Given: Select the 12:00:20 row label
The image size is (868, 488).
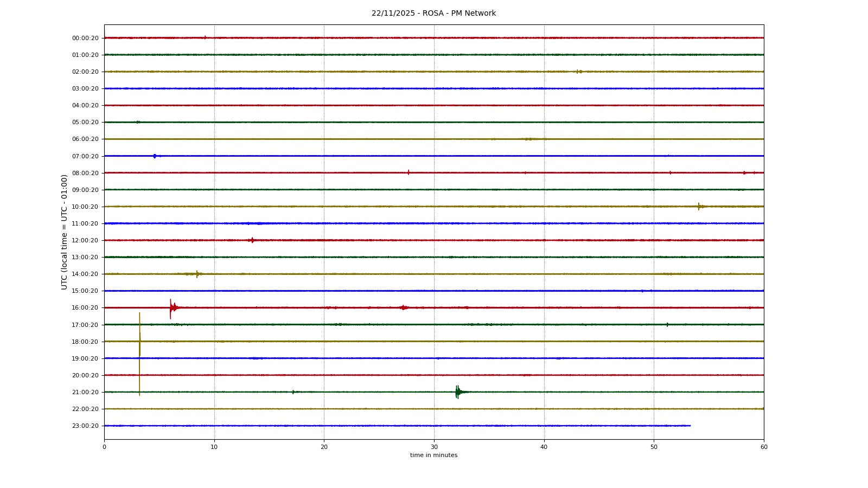Looking at the screenshot, I should (x=85, y=240).
